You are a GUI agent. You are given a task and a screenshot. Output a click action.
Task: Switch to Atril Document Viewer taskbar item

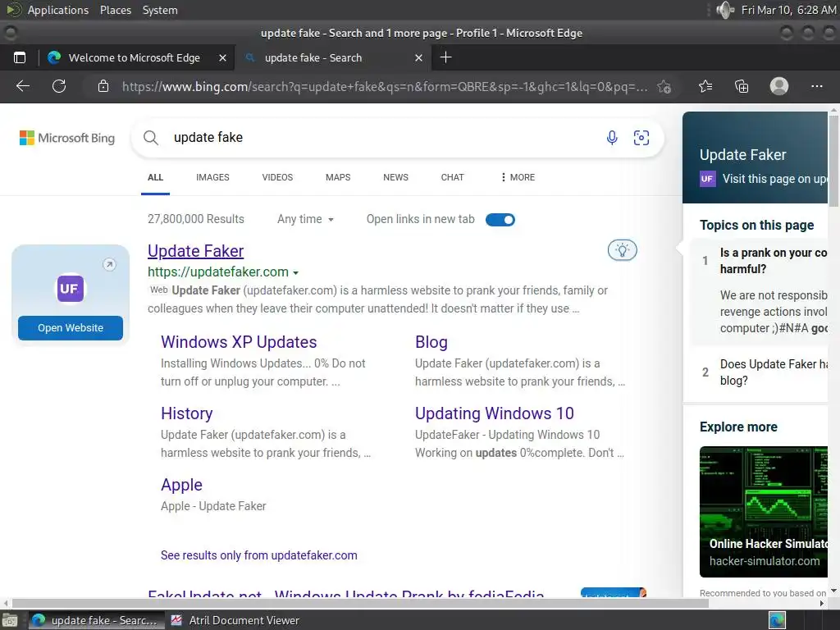[x=235, y=620]
